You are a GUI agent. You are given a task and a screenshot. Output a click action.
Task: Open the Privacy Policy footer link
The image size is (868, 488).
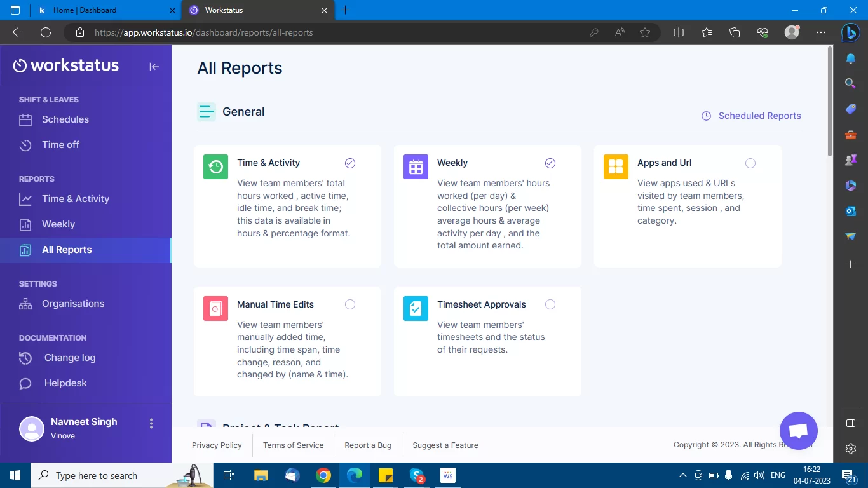(217, 445)
